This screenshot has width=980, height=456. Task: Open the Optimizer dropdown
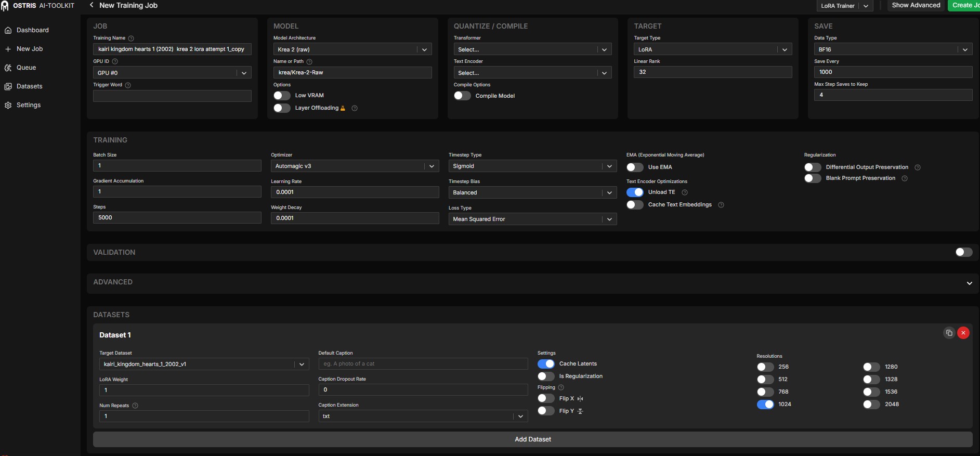click(x=355, y=166)
